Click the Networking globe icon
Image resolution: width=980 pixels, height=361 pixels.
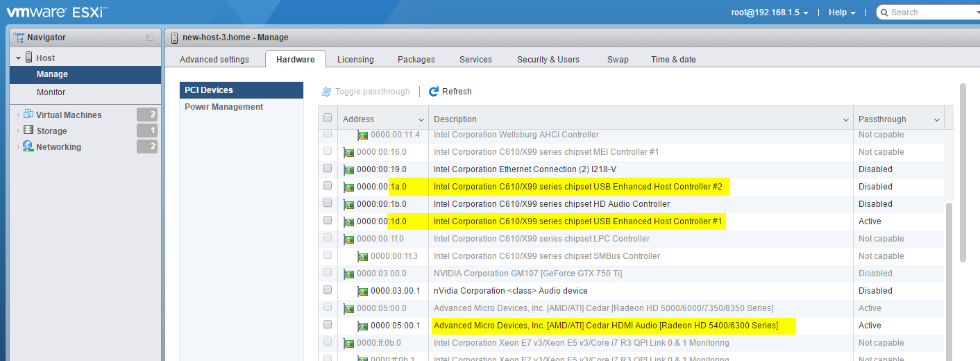pyautogui.click(x=28, y=146)
